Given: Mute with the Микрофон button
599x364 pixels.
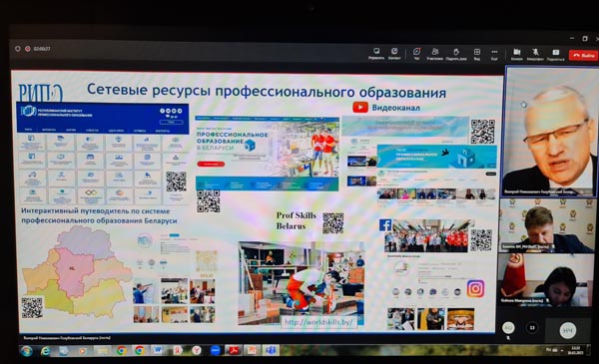Looking at the screenshot, I should 535,54.
